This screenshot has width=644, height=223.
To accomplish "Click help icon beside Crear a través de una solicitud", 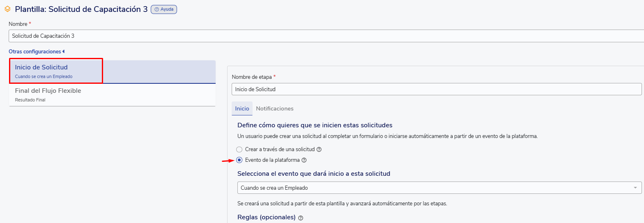I will coord(319,149).
